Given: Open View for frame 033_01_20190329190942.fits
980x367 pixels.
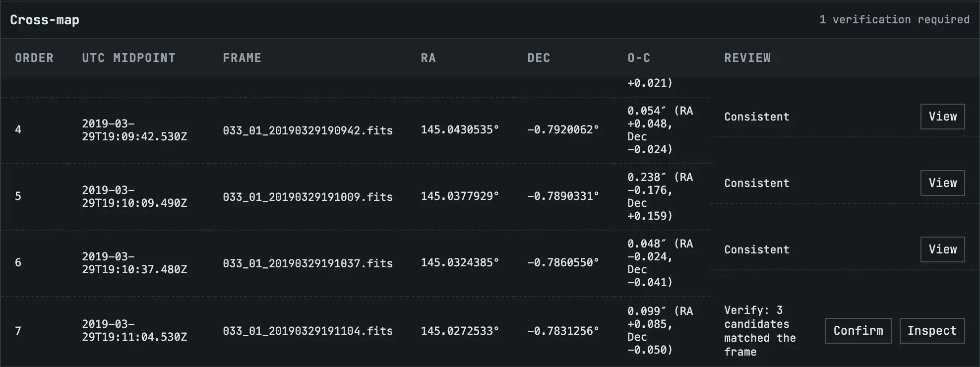Looking at the screenshot, I should point(942,117).
